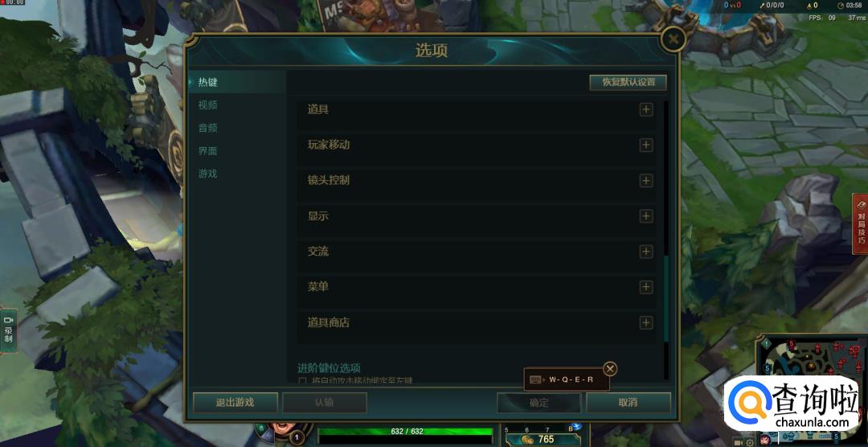This screenshot has height=447, width=868.
Task: Close the options dialog with the X icon
Action: click(674, 39)
